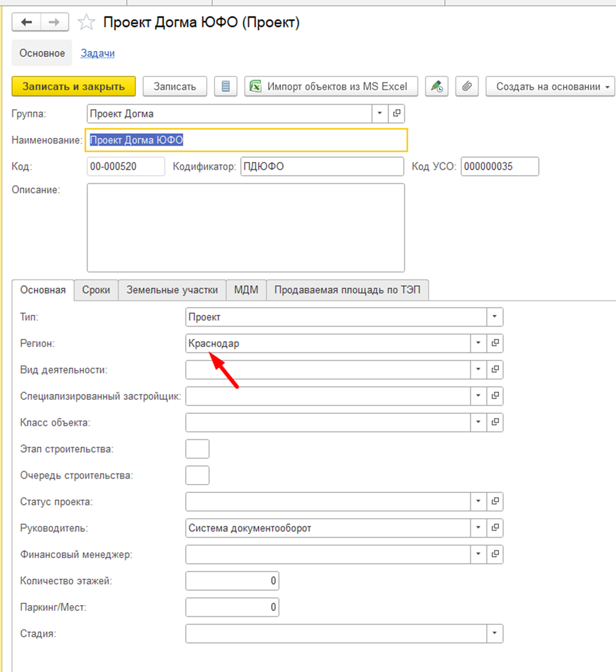Open the Регион field's linked record icon
616x672 pixels.
tap(495, 343)
